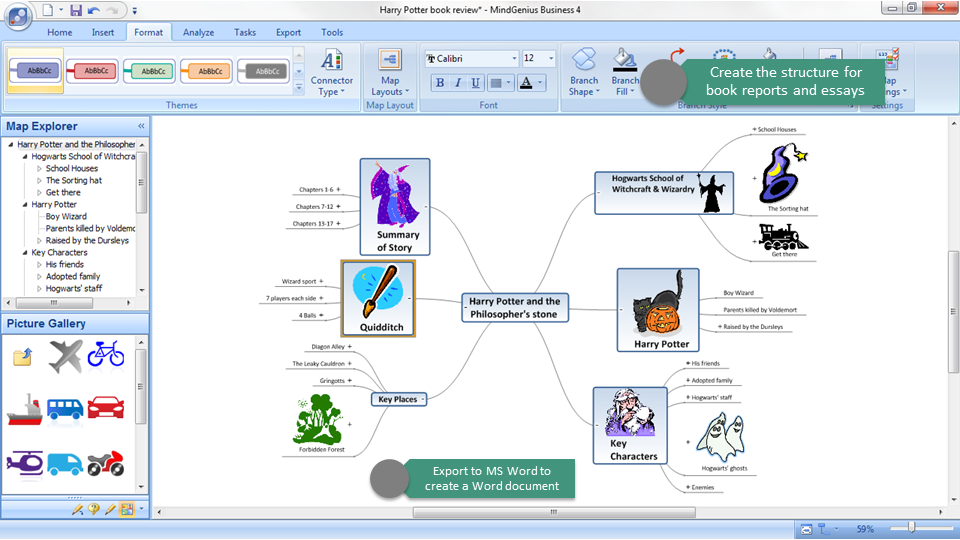Apply the gray AbBbCc theme
This screenshot has height=540, width=960.
click(263, 71)
